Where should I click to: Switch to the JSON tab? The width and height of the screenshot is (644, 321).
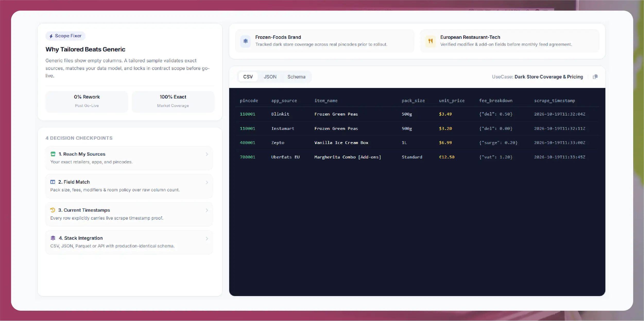[x=270, y=77]
